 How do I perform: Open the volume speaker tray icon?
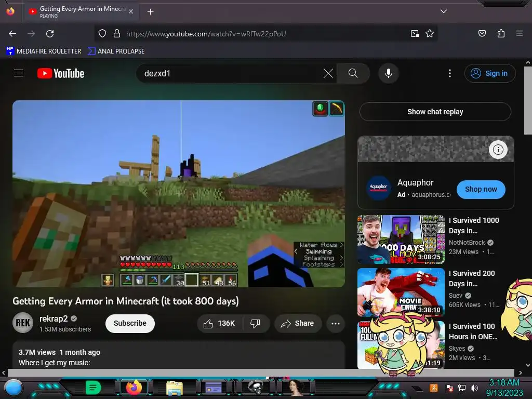pos(474,388)
